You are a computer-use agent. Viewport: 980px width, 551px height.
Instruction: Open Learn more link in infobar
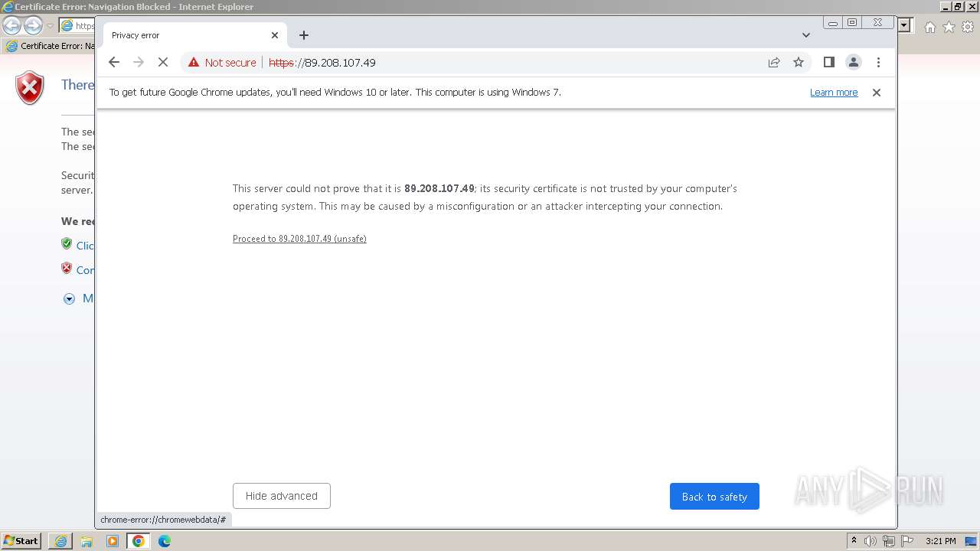pos(834,93)
